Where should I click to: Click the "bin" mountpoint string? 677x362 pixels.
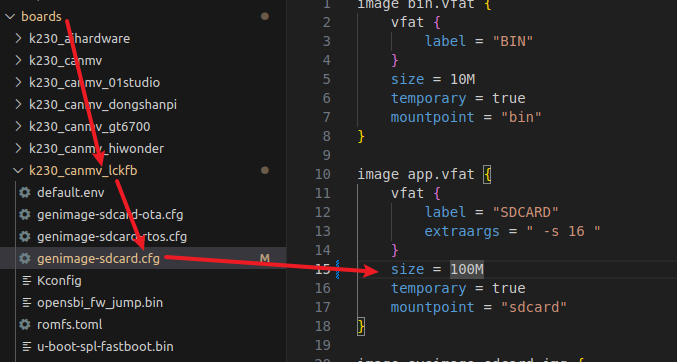click(x=521, y=117)
